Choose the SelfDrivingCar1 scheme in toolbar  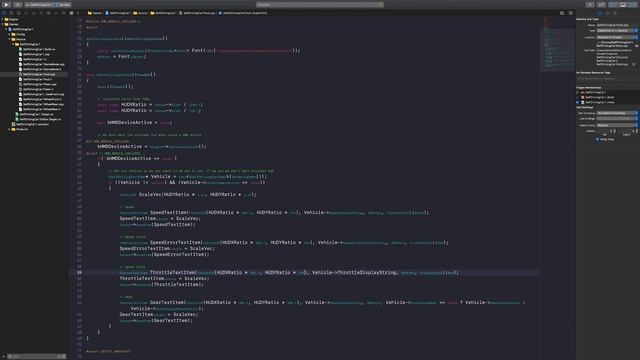click(x=40, y=4)
